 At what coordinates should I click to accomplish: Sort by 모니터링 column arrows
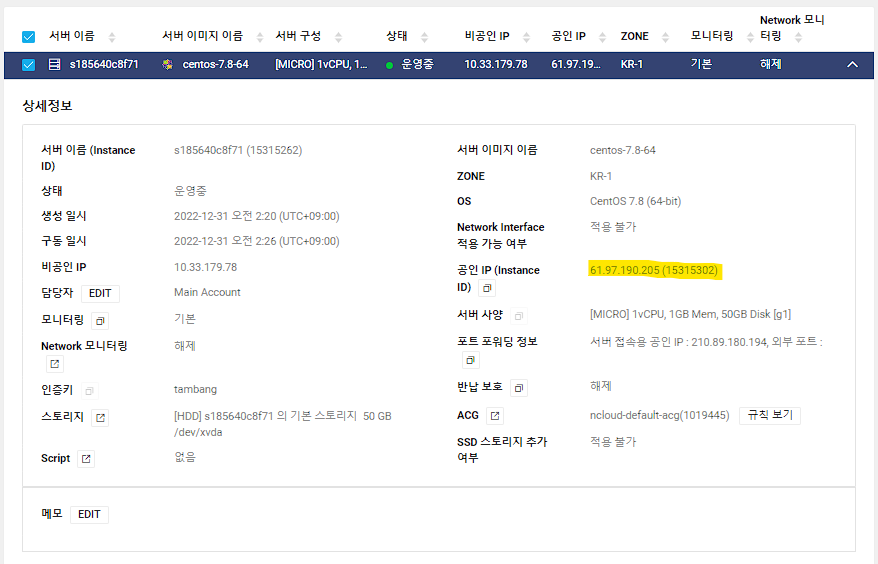[x=750, y=37]
